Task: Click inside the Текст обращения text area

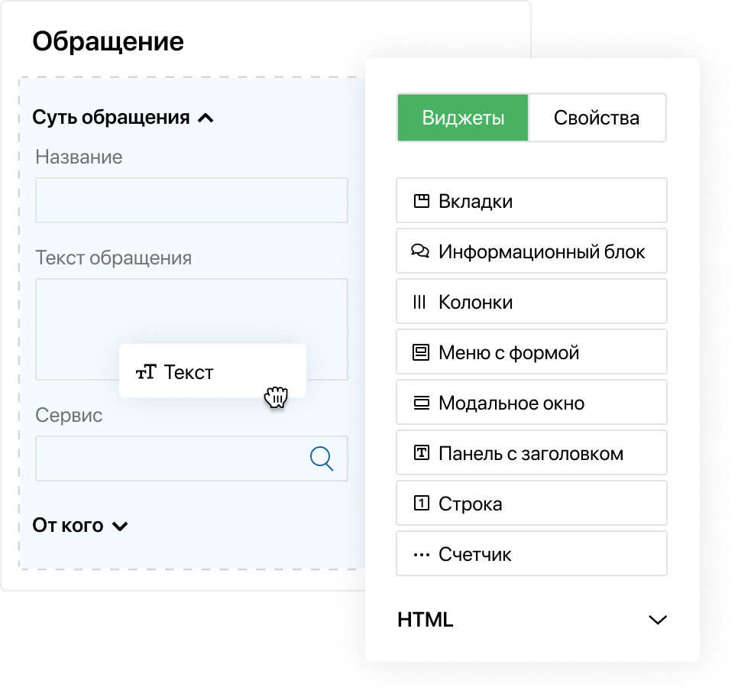Action: click(192, 329)
